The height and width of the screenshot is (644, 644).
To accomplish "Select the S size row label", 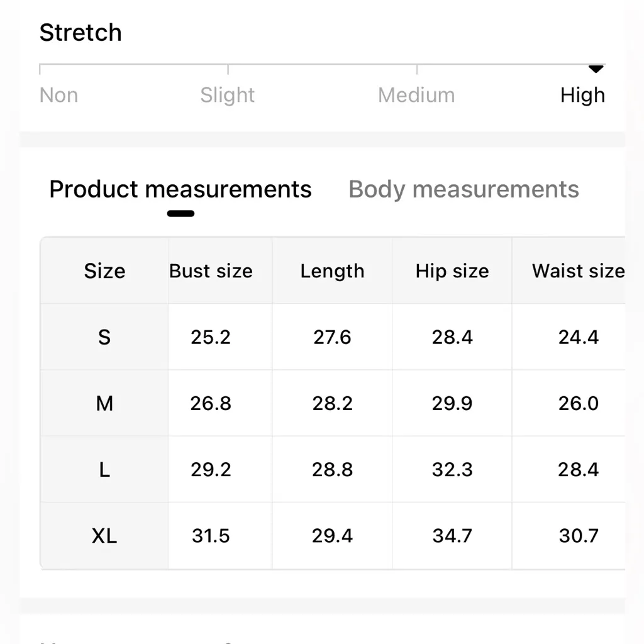I will click(104, 338).
